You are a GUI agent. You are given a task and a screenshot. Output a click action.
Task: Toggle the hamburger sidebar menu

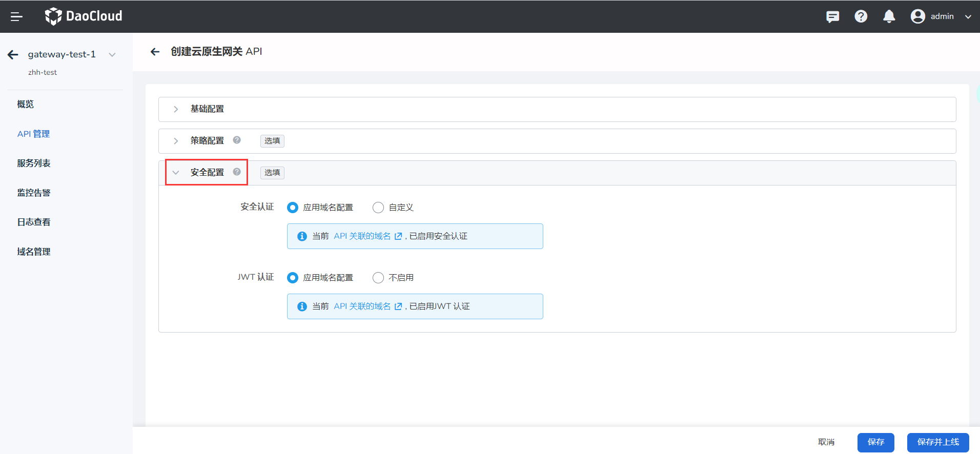(16, 16)
